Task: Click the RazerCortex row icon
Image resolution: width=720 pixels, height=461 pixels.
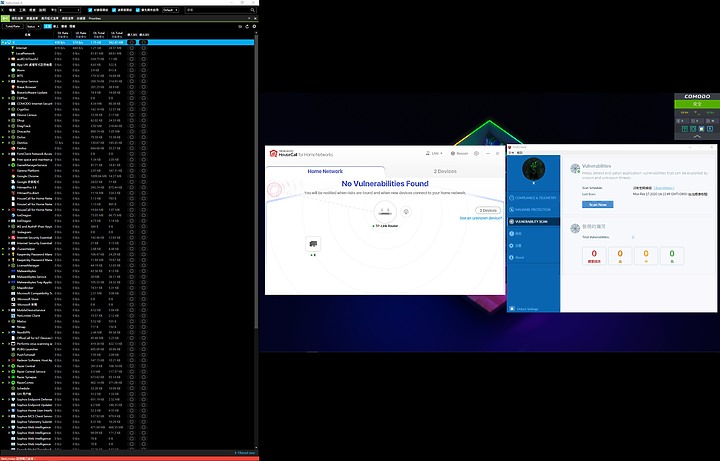Action: point(13,382)
